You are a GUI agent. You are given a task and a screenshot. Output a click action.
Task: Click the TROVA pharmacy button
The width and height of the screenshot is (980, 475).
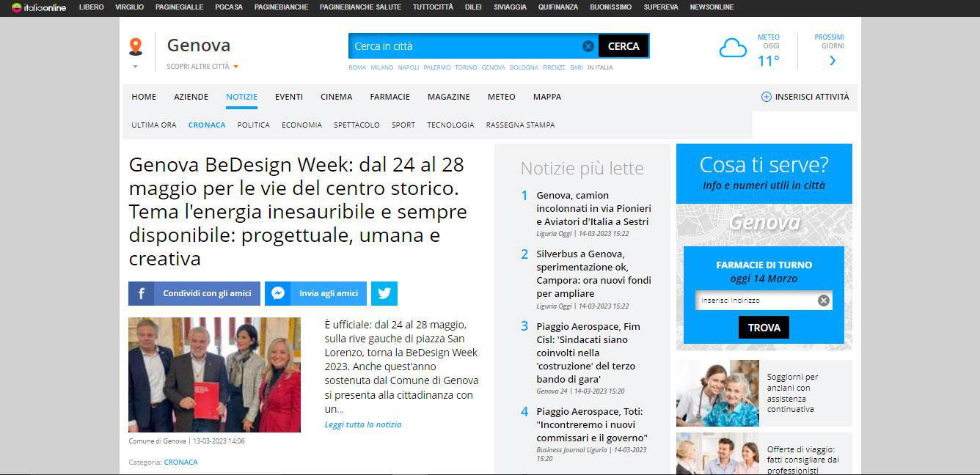[x=764, y=328]
